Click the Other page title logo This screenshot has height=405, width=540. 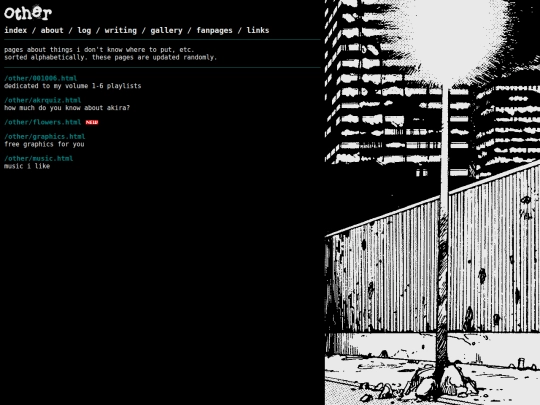[x=28, y=13]
